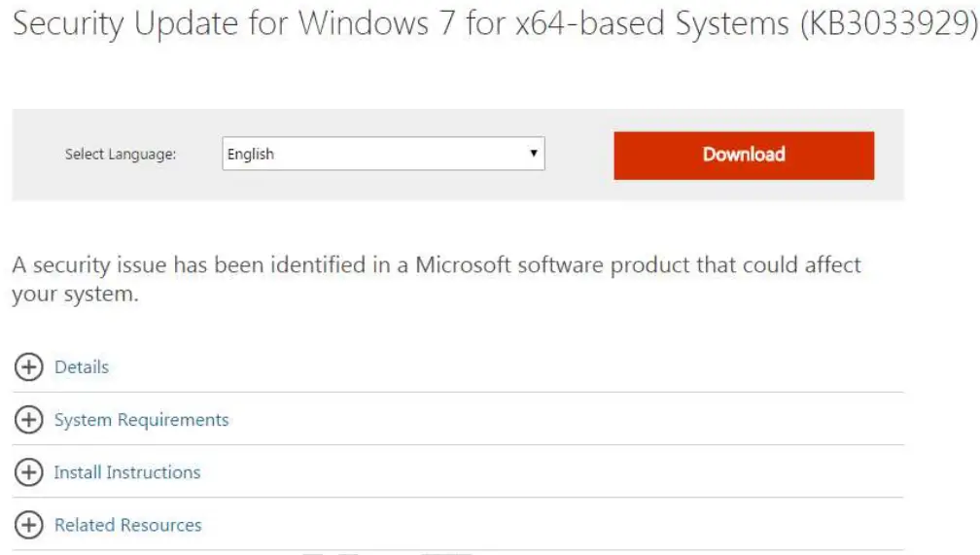
Task: Click the plus icon beside Install Instructions
Action: pos(30,472)
